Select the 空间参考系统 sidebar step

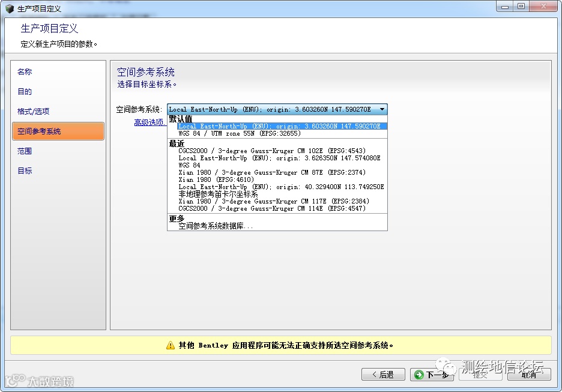58,131
